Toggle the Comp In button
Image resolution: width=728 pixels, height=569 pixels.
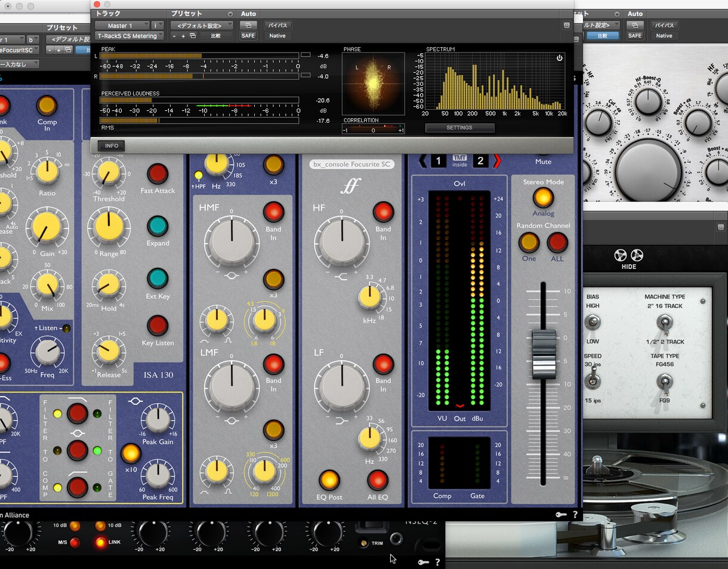pos(47,106)
